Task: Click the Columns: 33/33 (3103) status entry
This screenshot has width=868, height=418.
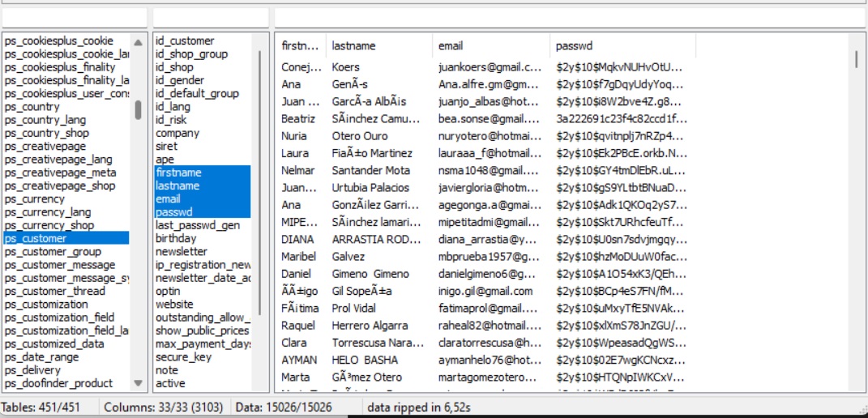Action: [163, 407]
